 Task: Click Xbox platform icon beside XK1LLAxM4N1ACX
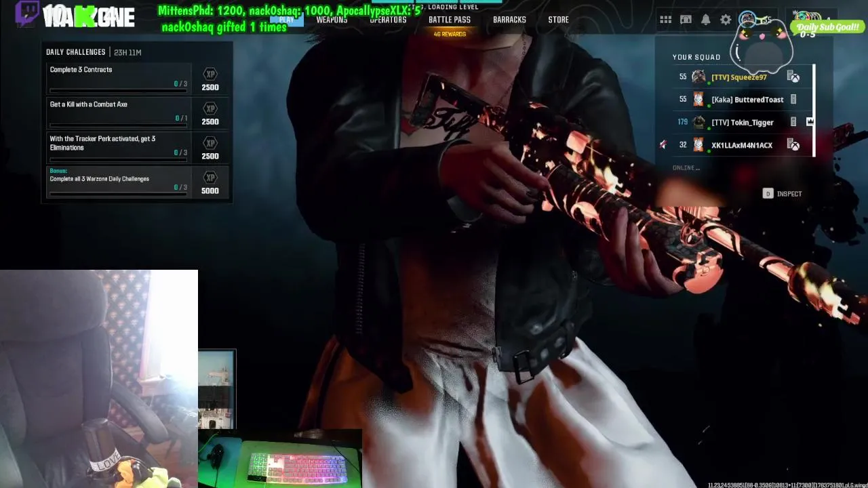[793, 145]
